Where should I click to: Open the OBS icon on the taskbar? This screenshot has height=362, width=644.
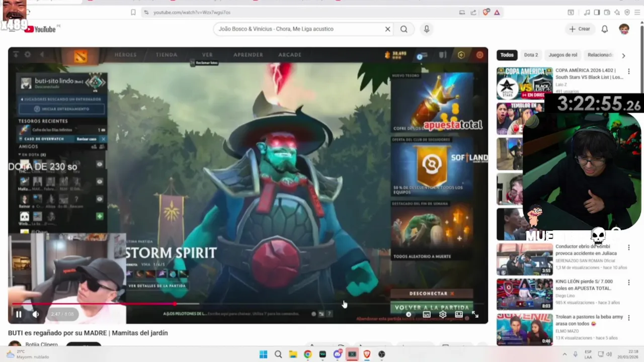[x=382, y=354]
